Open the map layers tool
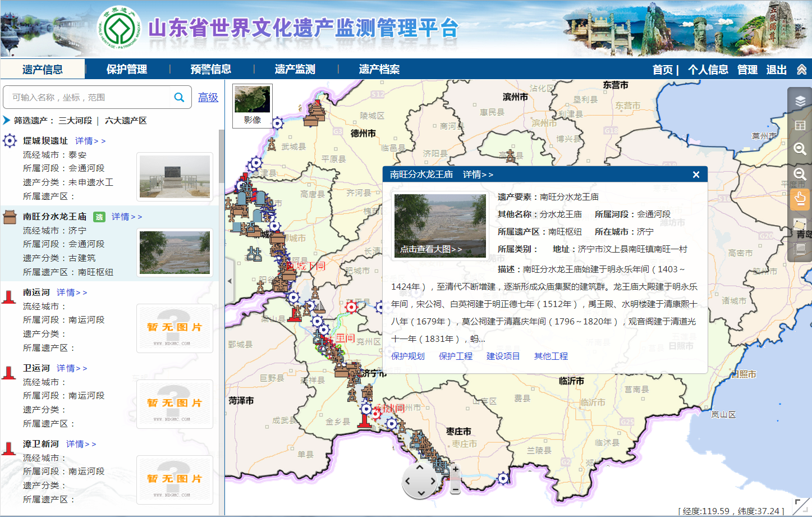 tap(800, 101)
